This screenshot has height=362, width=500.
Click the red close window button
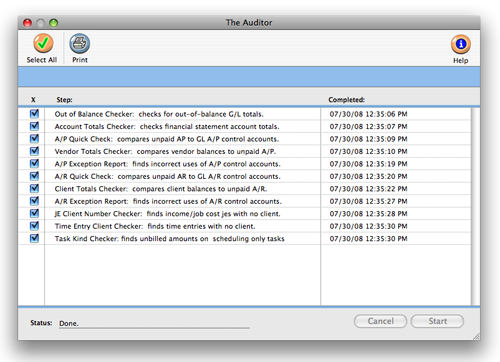pyautogui.click(x=27, y=23)
